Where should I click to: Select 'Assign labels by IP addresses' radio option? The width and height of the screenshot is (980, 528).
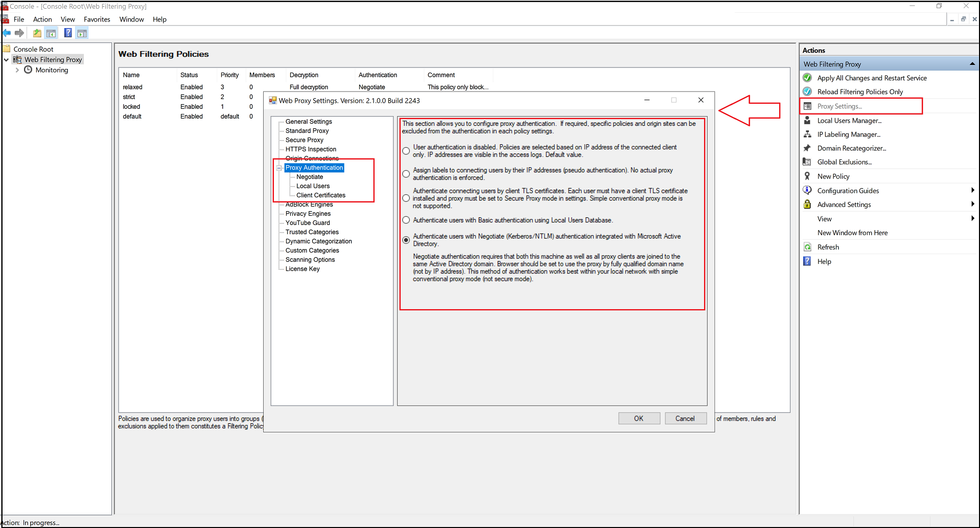[406, 174]
